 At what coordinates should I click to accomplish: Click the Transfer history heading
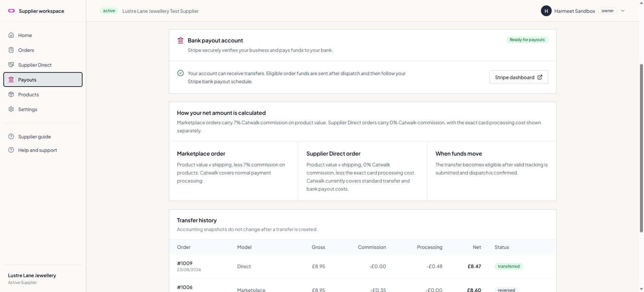[197, 220]
